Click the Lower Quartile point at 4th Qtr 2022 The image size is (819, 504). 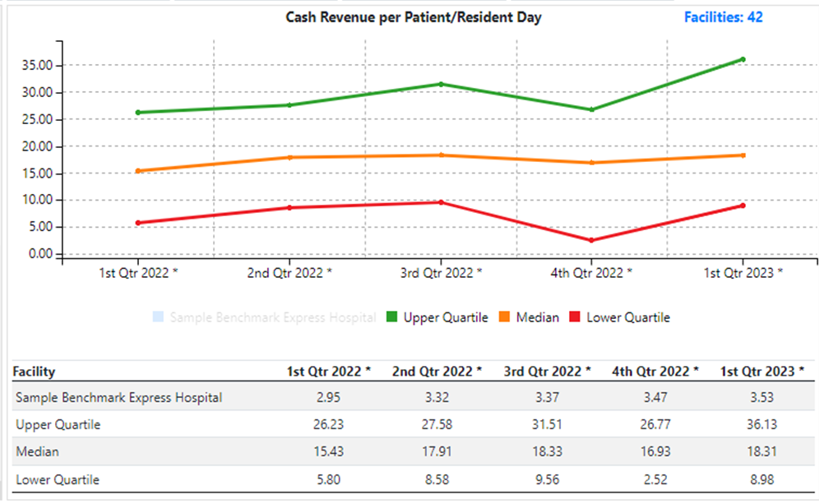(592, 240)
